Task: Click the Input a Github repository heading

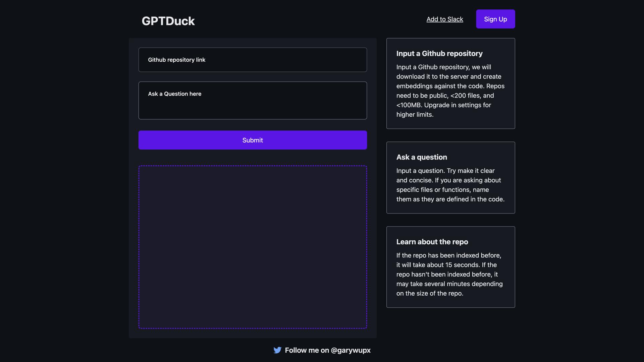Action: 439,53
